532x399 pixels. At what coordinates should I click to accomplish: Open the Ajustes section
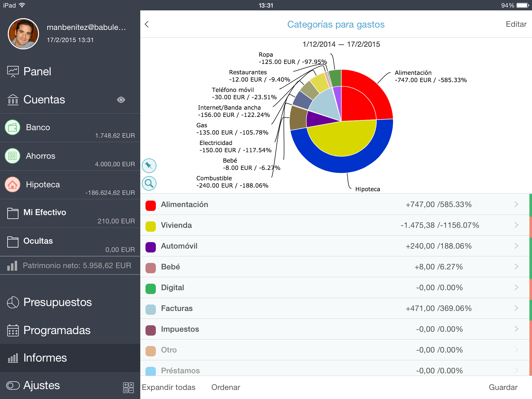coord(70,385)
